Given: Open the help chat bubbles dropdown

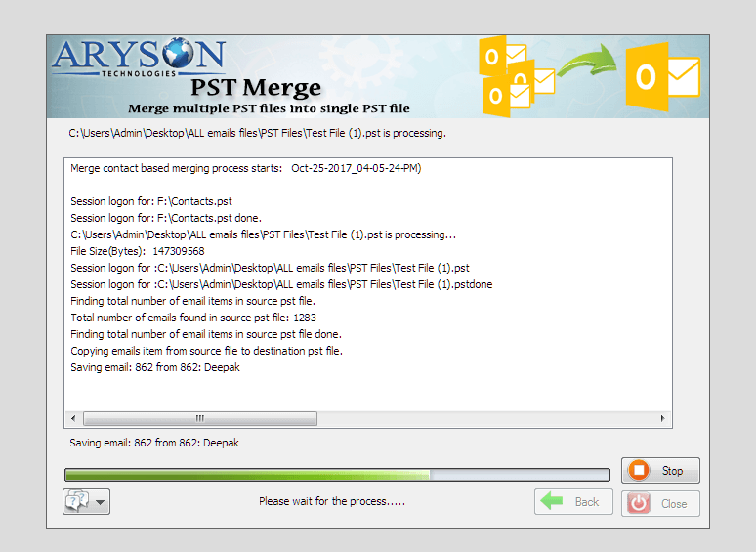Looking at the screenshot, I should pos(86,502).
